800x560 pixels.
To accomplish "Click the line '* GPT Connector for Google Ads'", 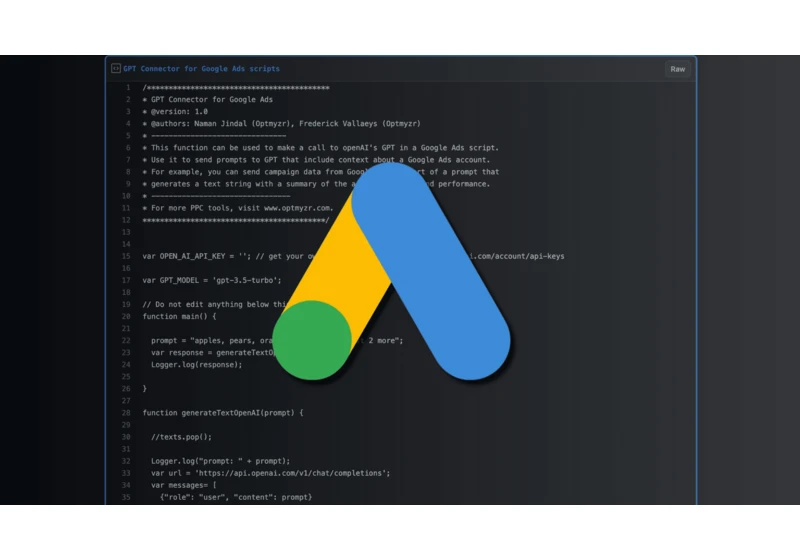I will coord(208,99).
